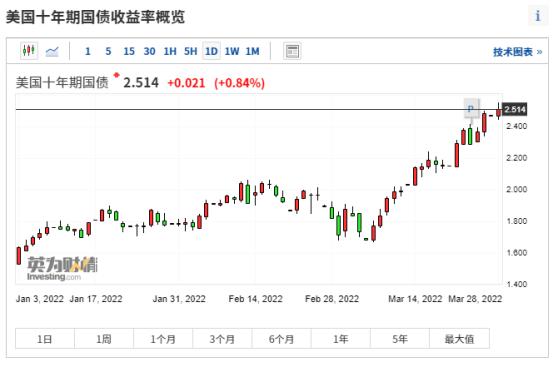Choose the 1个月 time range

(163, 339)
